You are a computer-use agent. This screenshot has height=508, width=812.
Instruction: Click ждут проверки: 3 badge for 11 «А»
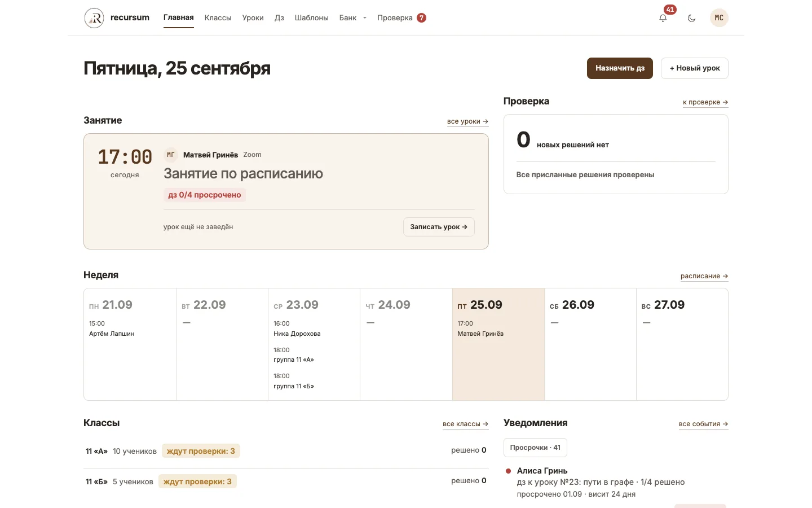(201, 451)
